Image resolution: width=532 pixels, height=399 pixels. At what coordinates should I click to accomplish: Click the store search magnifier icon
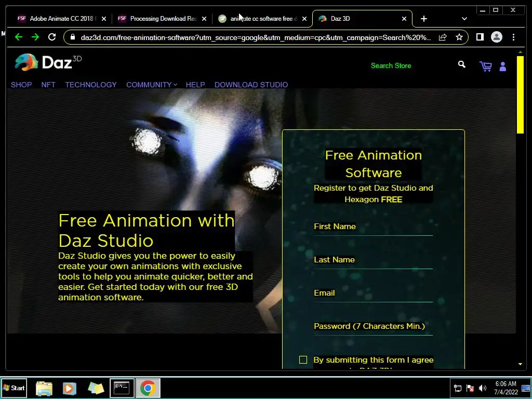tap(461, 64)
